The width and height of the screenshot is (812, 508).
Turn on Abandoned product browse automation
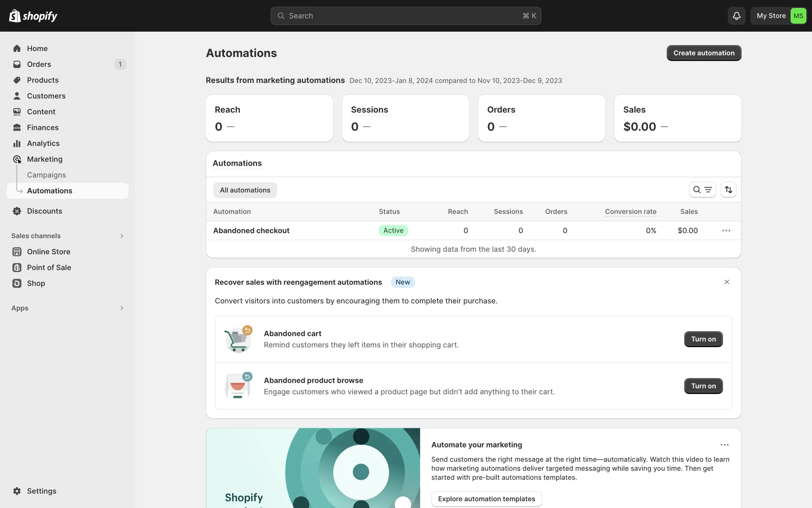tap(703, 386)
